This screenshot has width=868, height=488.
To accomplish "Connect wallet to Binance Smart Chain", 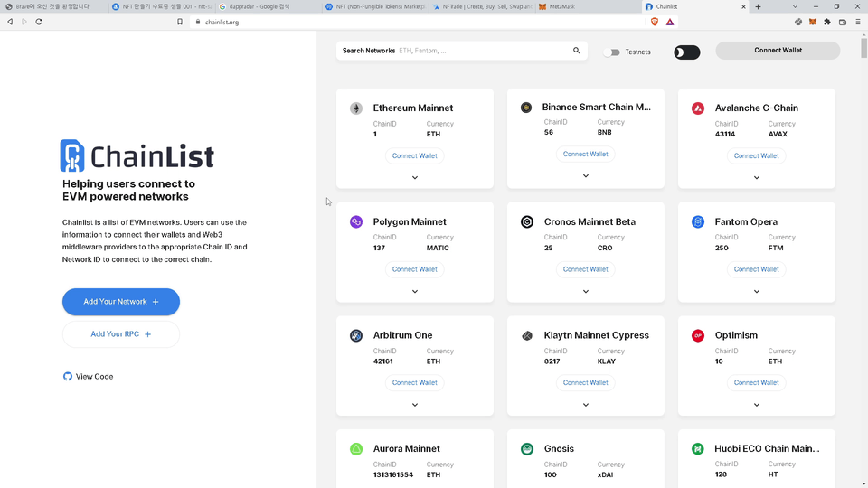I will point(586,155).
